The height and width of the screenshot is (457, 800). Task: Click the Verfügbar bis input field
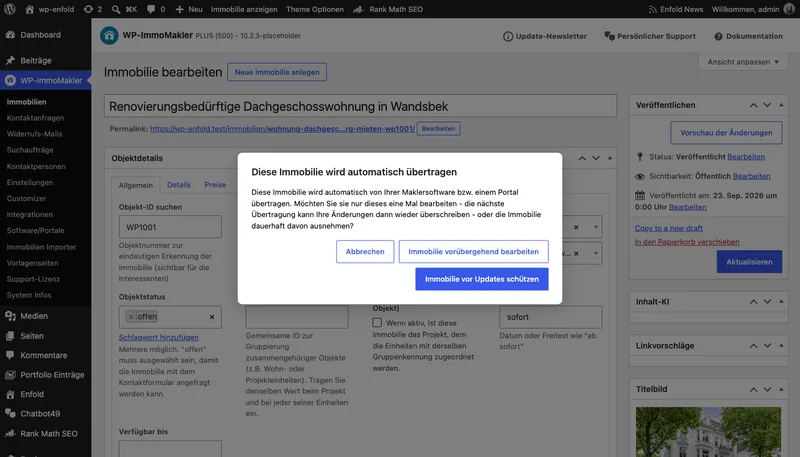170,449
